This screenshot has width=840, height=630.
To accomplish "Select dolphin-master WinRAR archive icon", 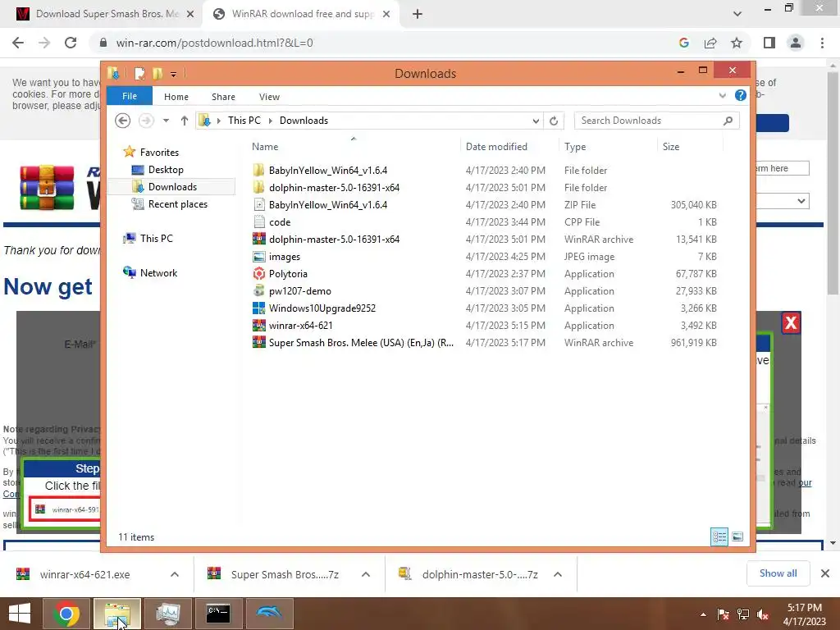I will click(258, 239).
